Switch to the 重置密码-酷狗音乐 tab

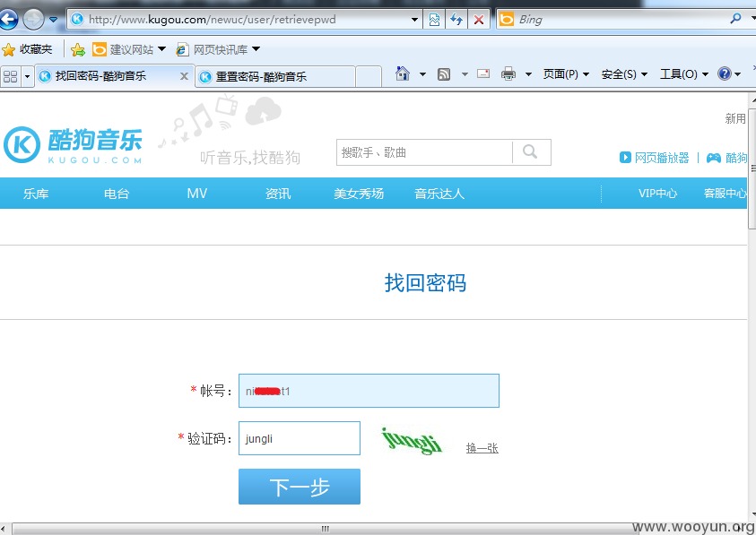coord(274,77)
